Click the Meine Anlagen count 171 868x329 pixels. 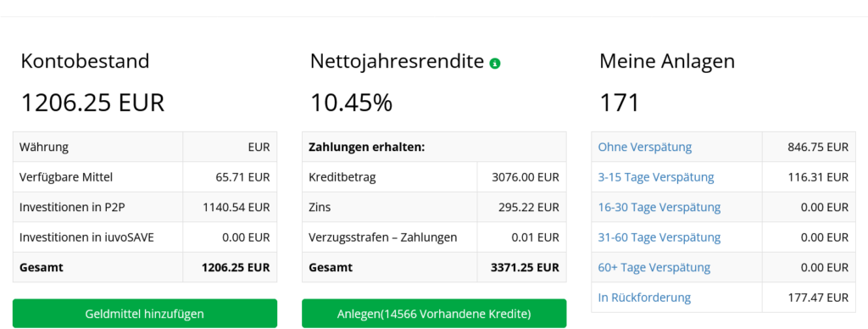(619, 103)
